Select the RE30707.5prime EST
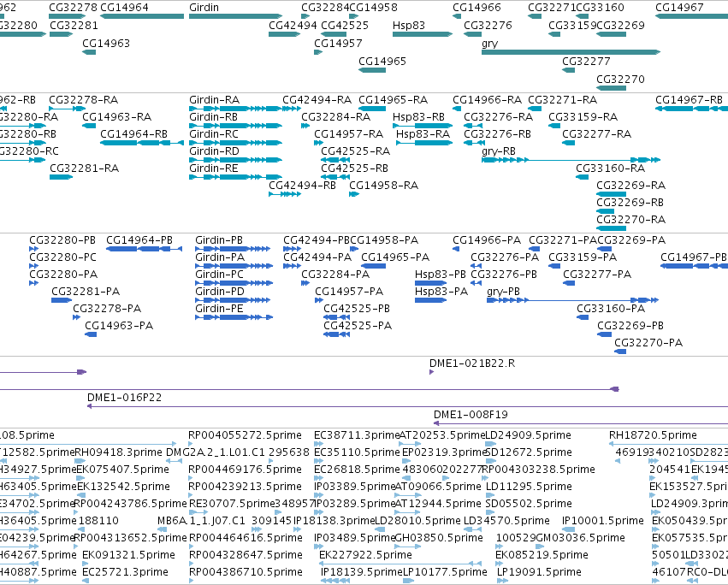Image resolution: width=728 pixels, height=585 pixels. coord(232,503)
